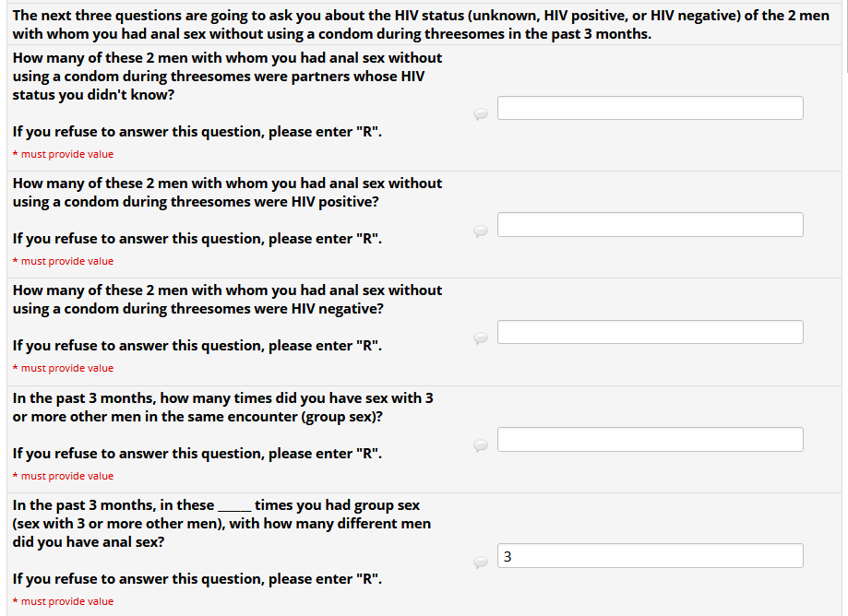The image size is (848, 616).
Task: Click the page scrollbar on the right edge
Action: (x=845, y=37)
